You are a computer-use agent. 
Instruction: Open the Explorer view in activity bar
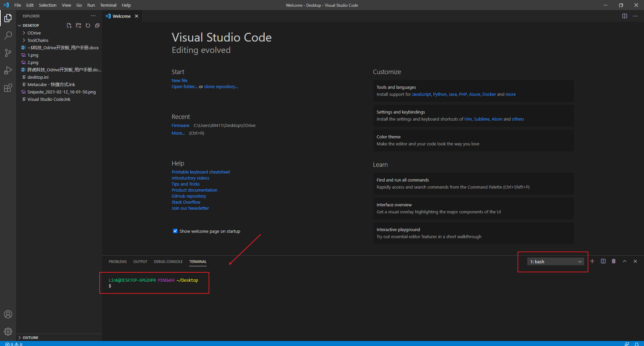(8, 18)
